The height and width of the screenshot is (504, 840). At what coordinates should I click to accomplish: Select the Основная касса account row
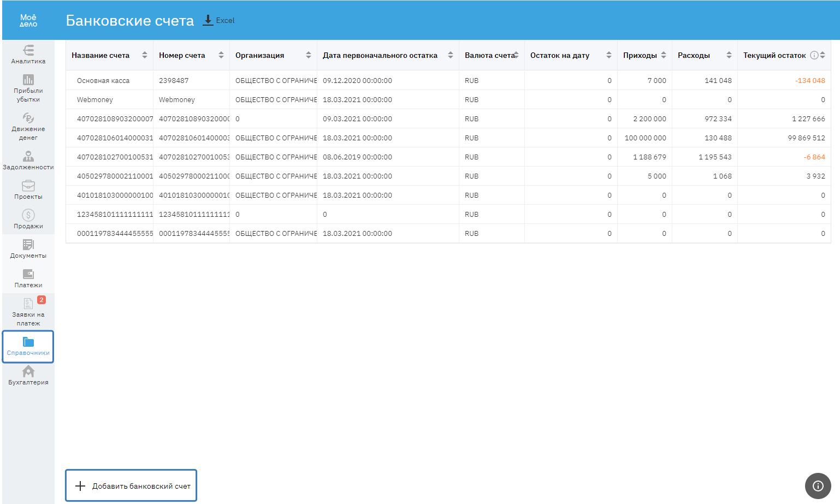click(x=103, y=80)
